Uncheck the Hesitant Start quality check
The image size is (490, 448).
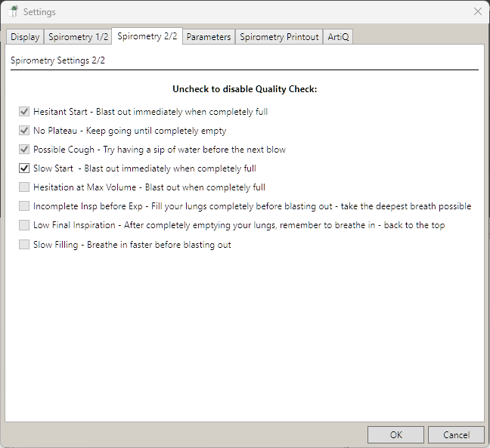(24, 112)
